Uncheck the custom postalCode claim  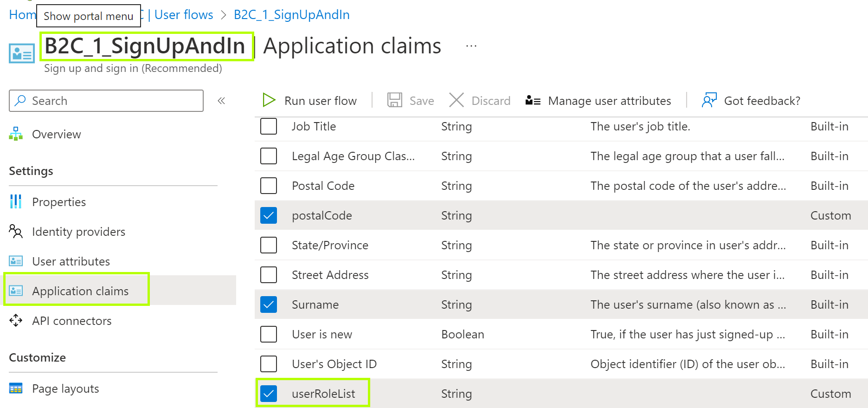coord(269,215)
